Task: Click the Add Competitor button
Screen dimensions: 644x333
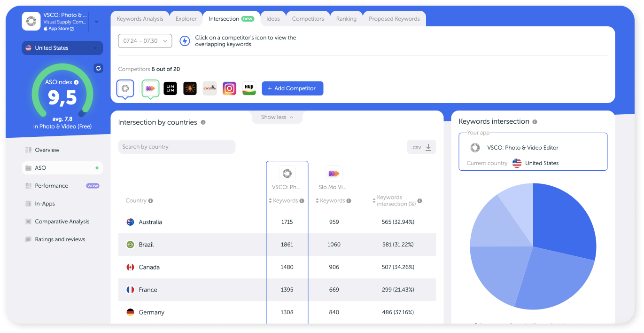Action: pyautogui.click(x=293, y=88)
